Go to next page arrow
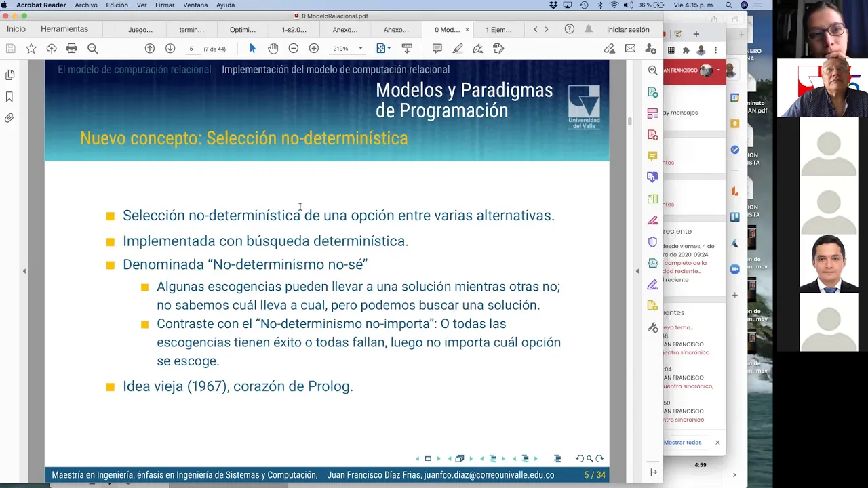 170,48
